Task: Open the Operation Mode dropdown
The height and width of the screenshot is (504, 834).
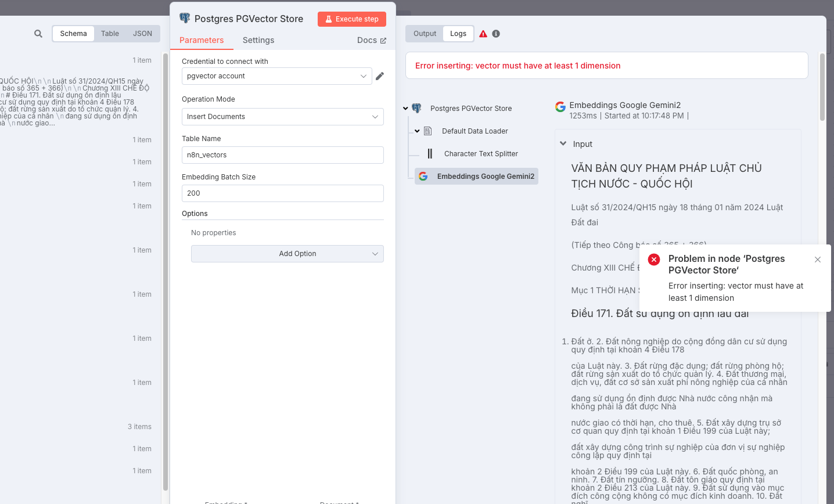Action: coord(283,117)
